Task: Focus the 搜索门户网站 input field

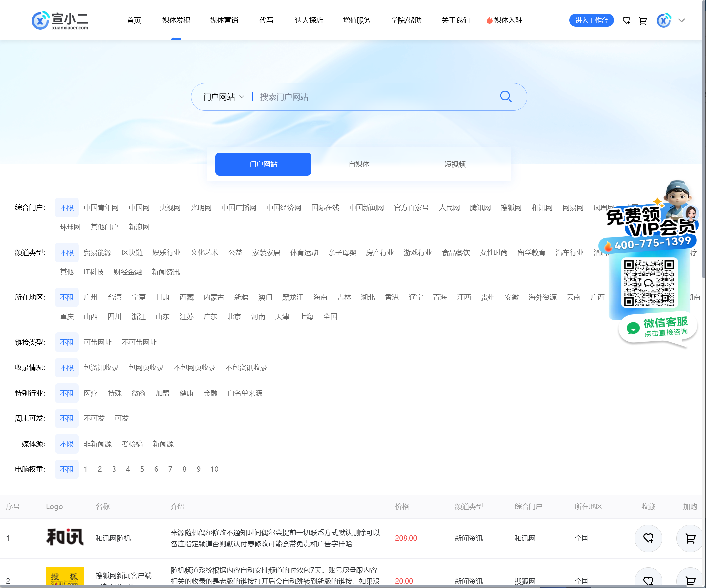Action: click(x=376, y=97)
